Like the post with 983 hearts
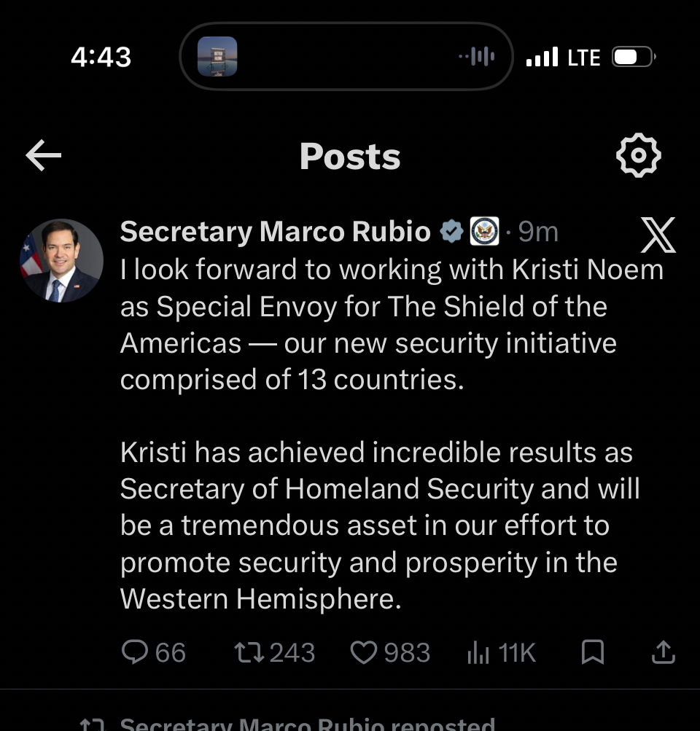The height and width of the screenshot is (731, 700). click(363, 652)
